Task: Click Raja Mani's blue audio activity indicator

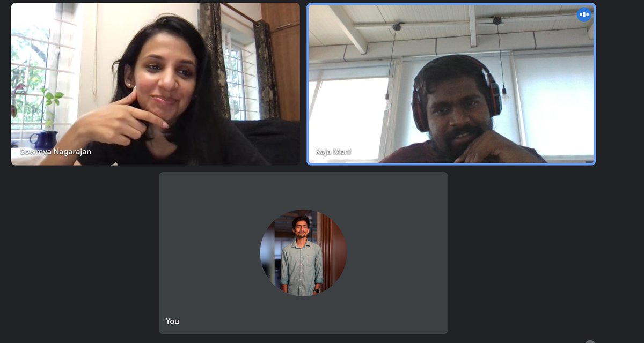Action: point(584,14)
